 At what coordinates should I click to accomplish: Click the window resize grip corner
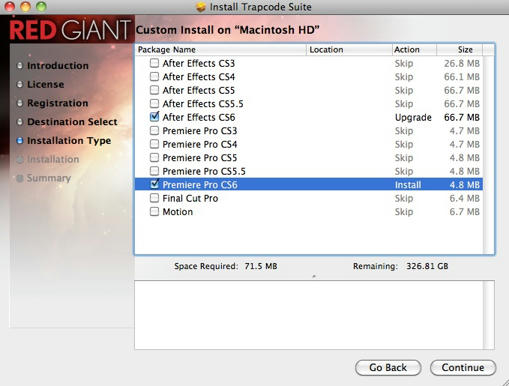(505, 382)
